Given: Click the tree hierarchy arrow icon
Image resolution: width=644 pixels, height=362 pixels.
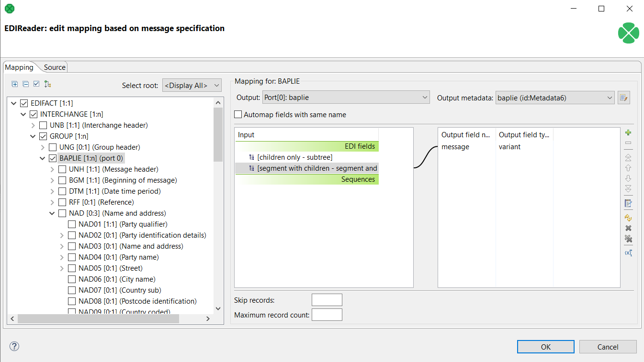Looking at the screenshot, I should click(47, 84).
